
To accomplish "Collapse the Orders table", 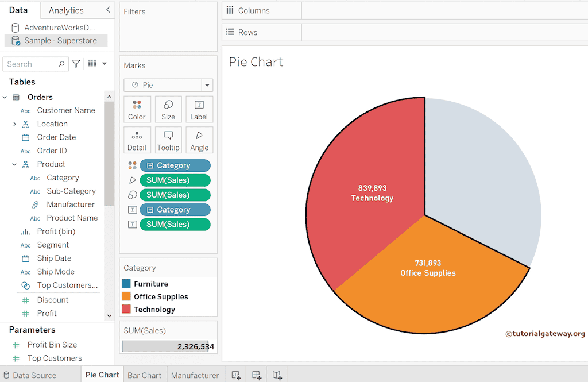I will point(5,98).
